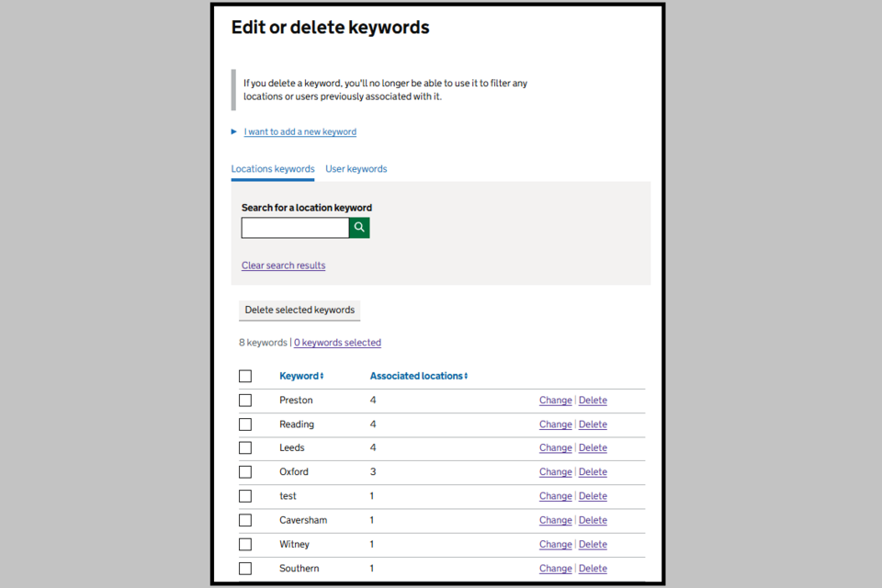Viewport: 882px width, 588px height.
Task: Select the Preston keyword checkbox
Action: point(245,401)
